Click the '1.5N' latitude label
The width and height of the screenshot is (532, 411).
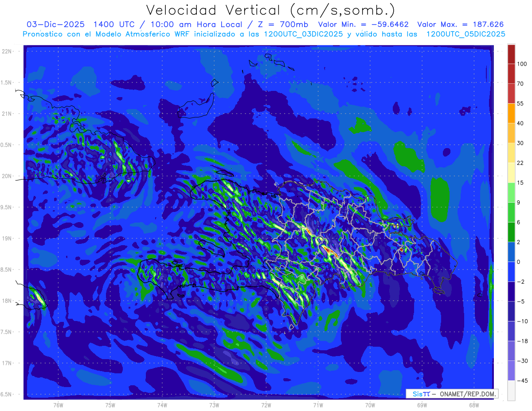(7, 82)
